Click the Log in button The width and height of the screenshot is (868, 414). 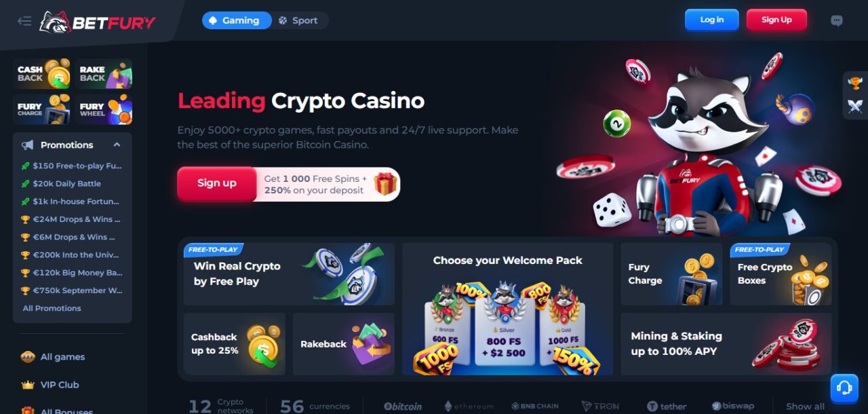[711, 20]
